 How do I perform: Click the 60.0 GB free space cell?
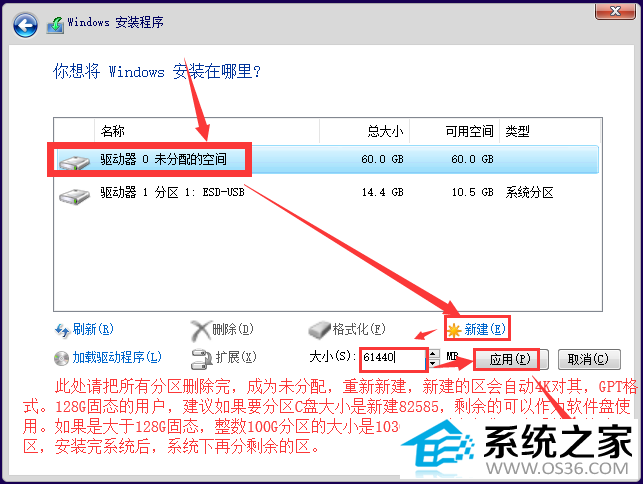point(472,159)
